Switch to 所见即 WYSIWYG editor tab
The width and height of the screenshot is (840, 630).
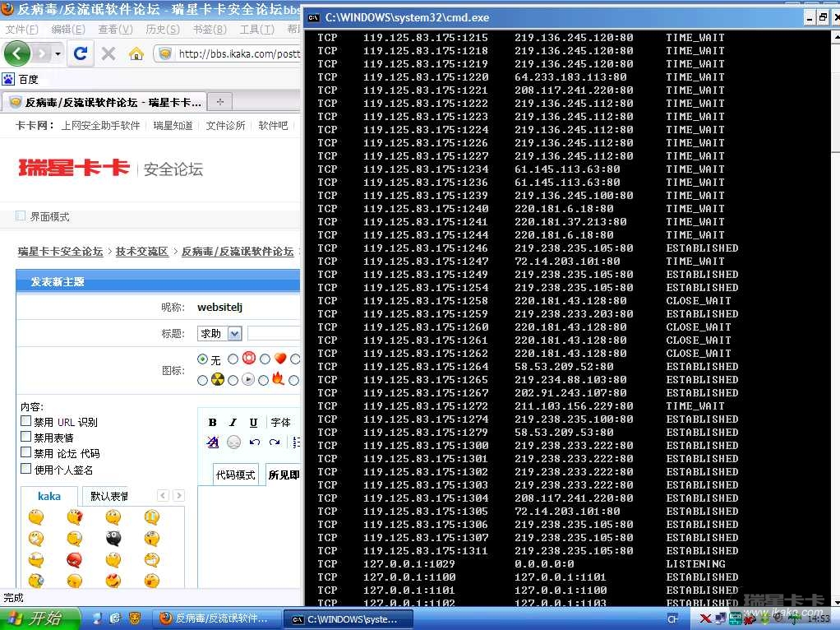(x=284, y=475)
